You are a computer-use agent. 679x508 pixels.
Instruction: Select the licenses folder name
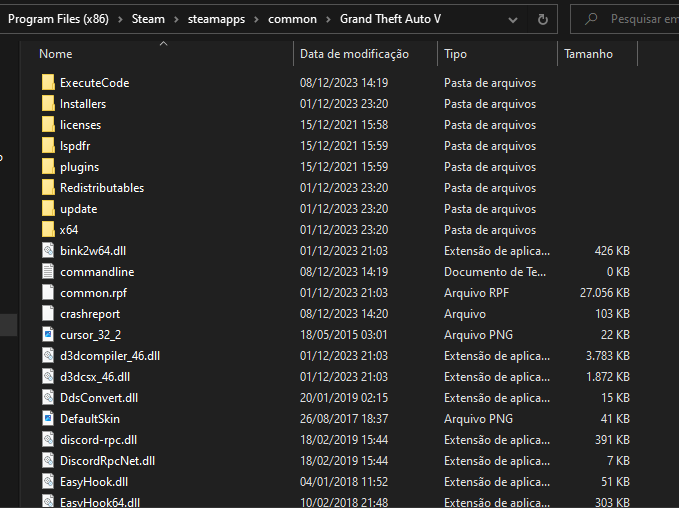point(81,125)
